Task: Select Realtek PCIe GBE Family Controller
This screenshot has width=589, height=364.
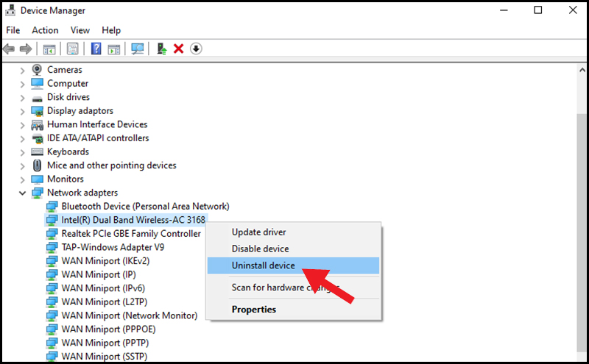Action: pyautogui.click(x=131, y=234)
